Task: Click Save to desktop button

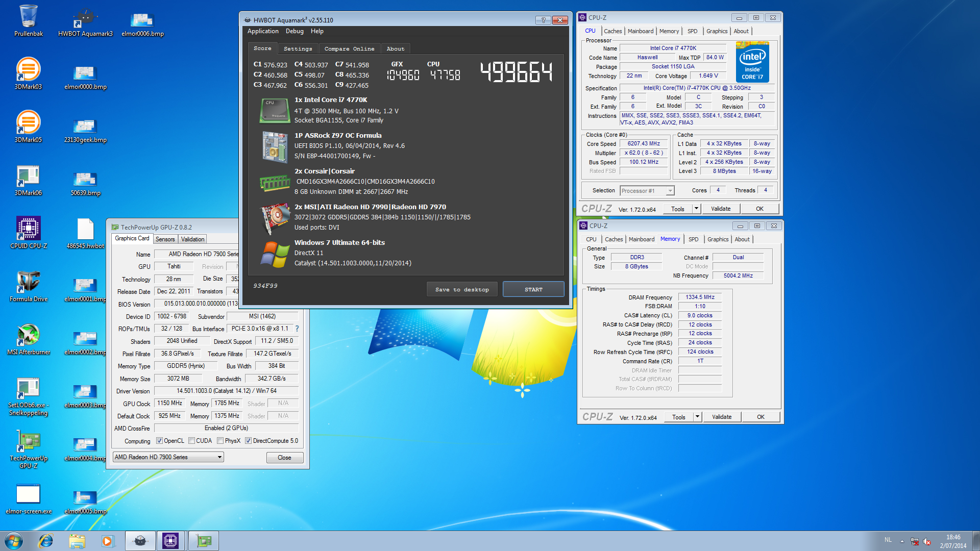Action: (462, 289)
